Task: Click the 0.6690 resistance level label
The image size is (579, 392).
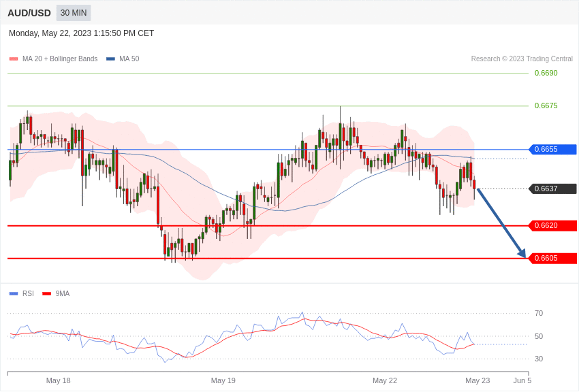Action: tap(546, 73)
